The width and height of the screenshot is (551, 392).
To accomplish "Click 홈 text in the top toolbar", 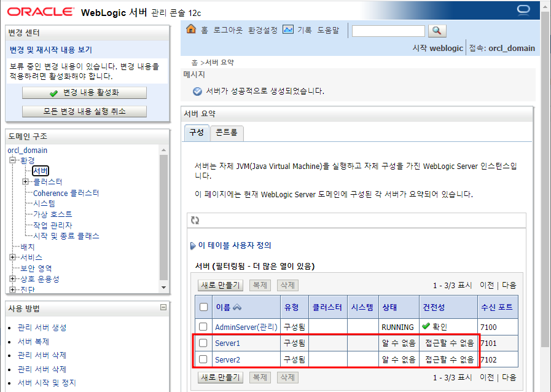I will [205, 30].
